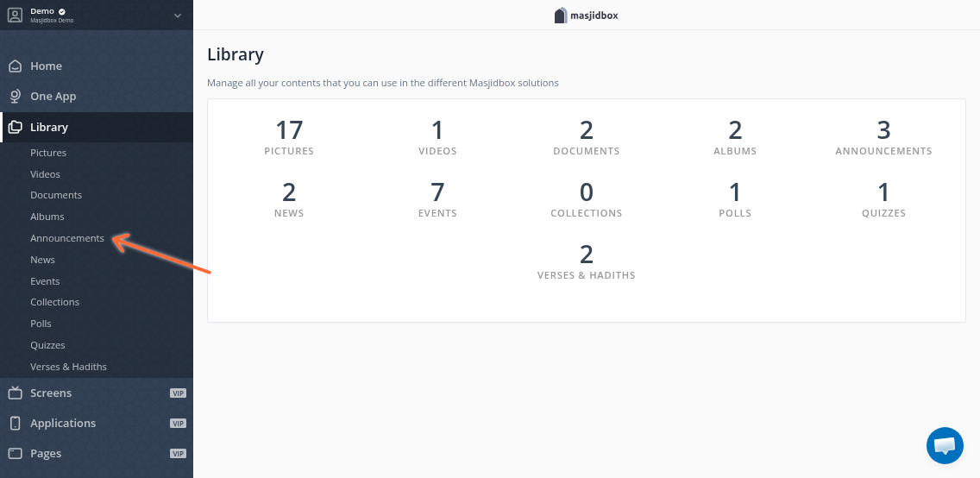Click the 0 Collections counter

tap(586, 199)
